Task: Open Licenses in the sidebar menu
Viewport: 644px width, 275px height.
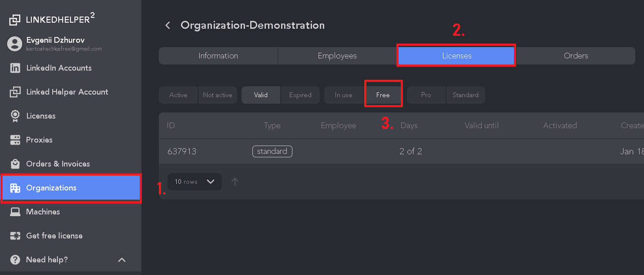Action: [x=71, y=116]
